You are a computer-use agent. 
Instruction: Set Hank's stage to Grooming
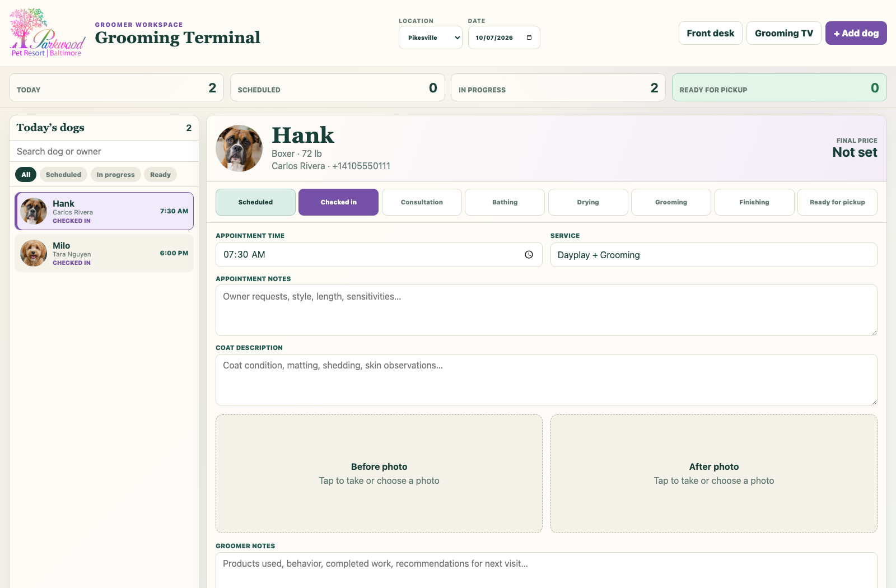tap(671, 202)
